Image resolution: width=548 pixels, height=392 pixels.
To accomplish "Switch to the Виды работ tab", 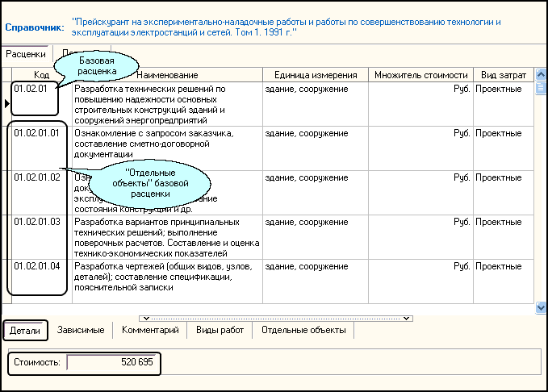I will click(x=220, y=330).
